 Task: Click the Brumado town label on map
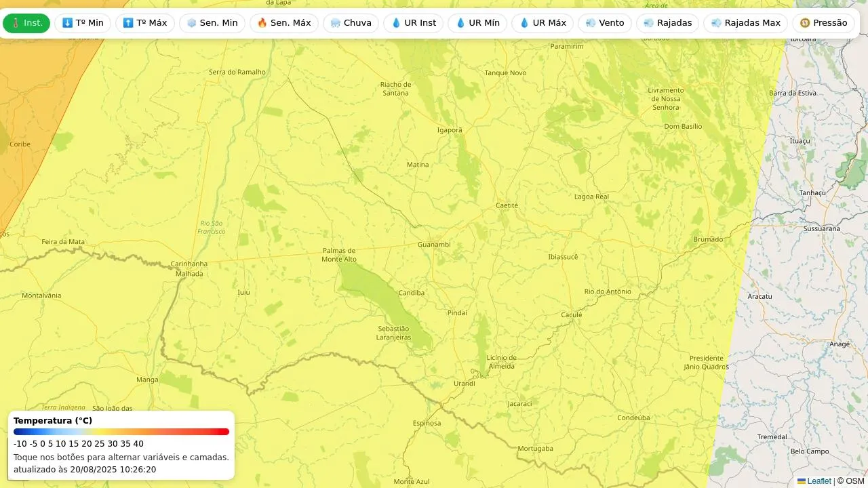tap(708, 240)
